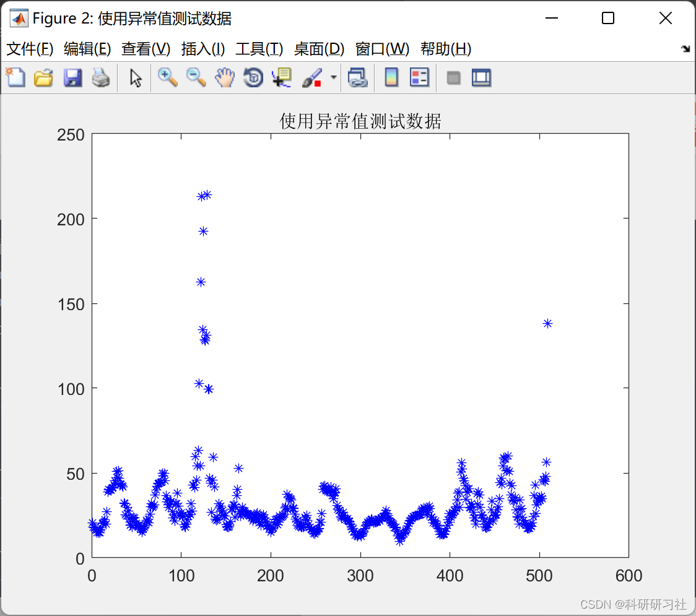
Task: Open the 桌面(D) menu
Action: 319,49
